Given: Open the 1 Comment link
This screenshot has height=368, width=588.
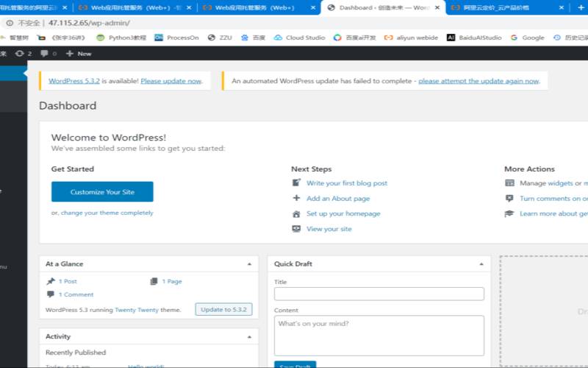Looking at the screenshot, I should pyautogui.click(x=76, y=294).
